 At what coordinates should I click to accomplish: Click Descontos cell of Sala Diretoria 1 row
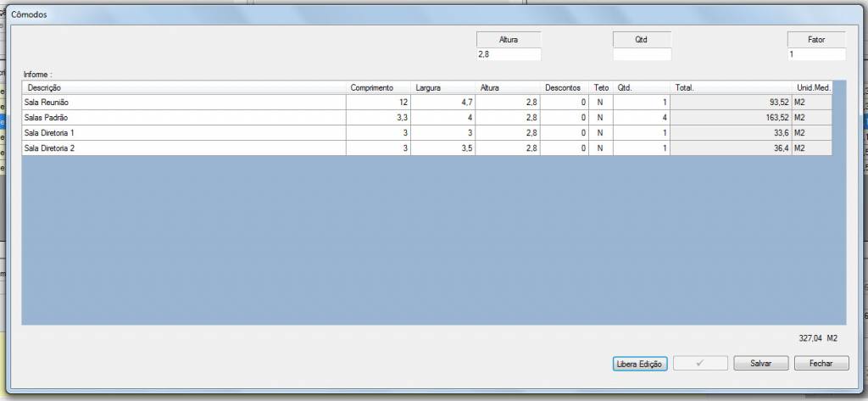(564, 133)
